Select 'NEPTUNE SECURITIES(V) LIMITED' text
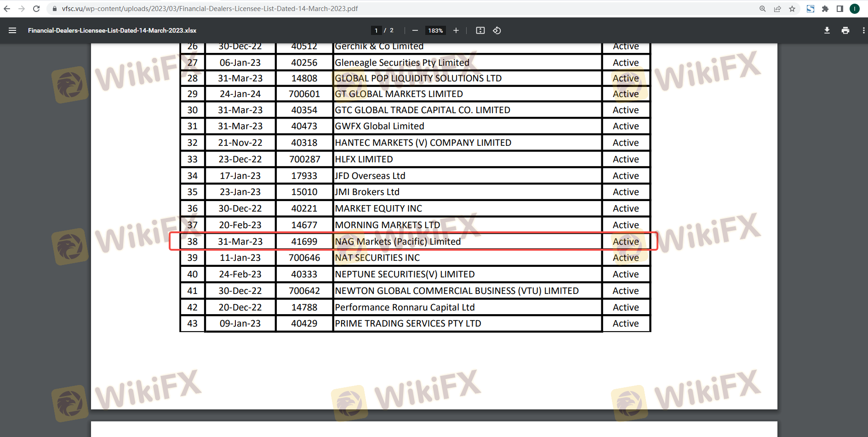 click(405, 274)
